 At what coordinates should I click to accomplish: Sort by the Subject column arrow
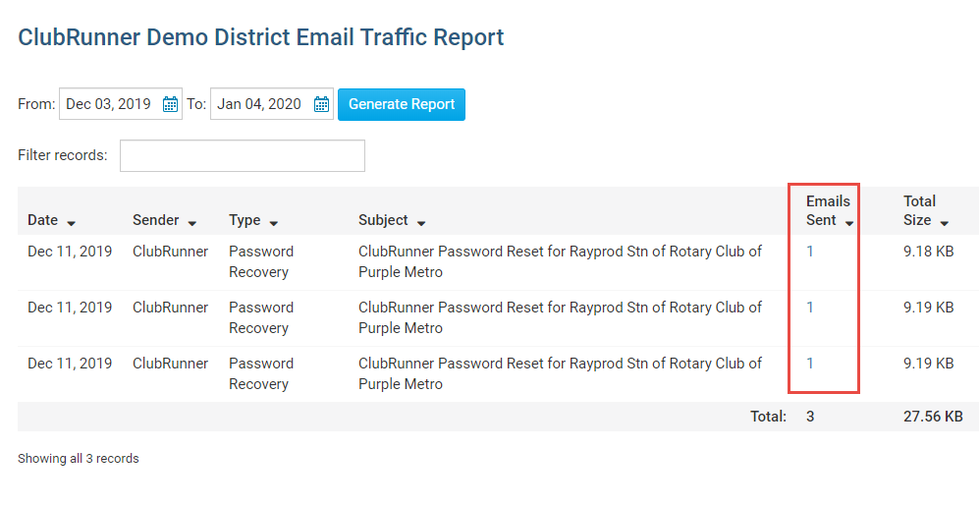coord(420,223)
